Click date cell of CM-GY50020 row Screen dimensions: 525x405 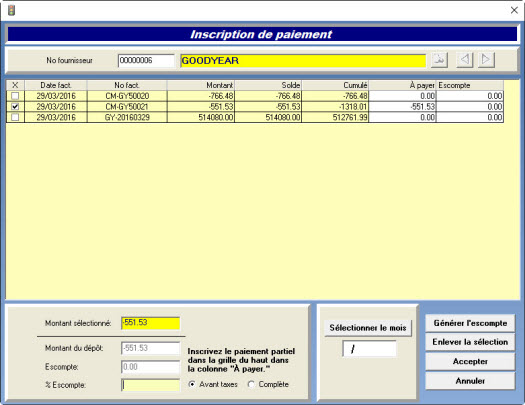(56, 96)
